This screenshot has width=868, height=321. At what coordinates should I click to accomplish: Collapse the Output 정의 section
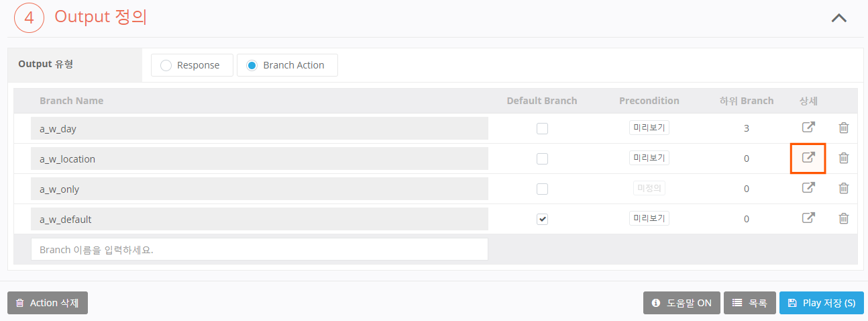point(838,18)
